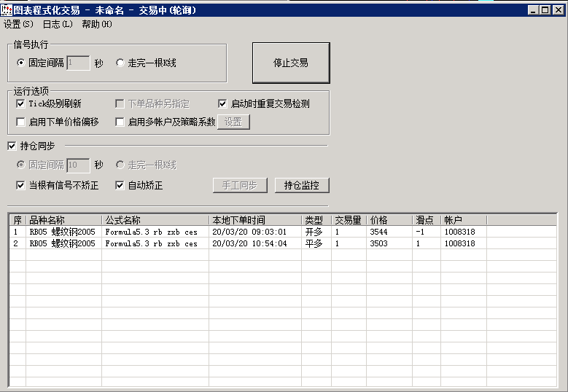Click the 持仓同步 interval field showing 10
This screenshot has height=392, width=568.
pyautogui.click(x=78, y=165)
